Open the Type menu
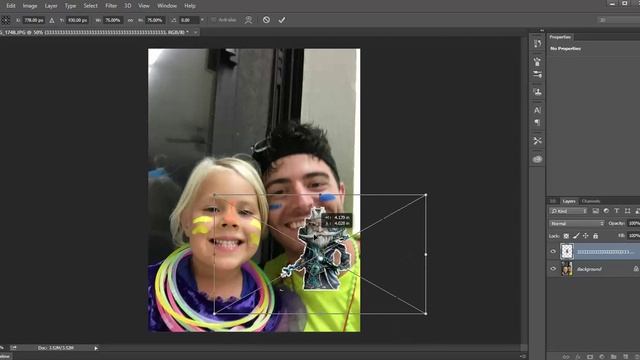 click(x=70, y=6)
